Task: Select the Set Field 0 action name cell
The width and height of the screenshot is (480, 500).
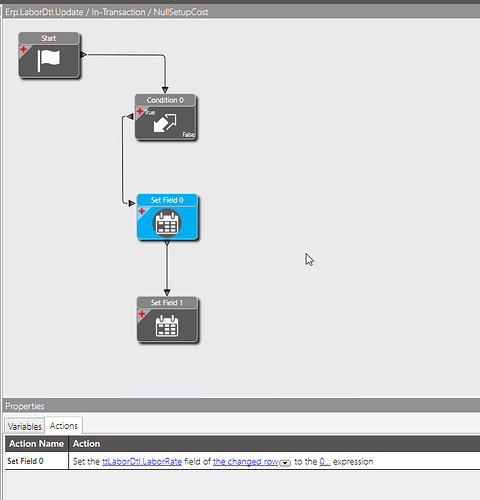Action: [x=37, y=461]
